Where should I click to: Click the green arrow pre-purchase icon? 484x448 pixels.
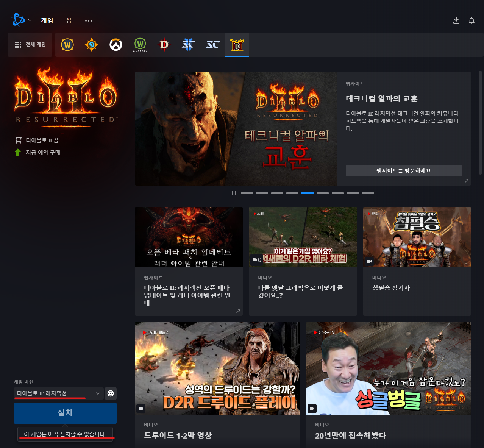[x=18, y=152]
